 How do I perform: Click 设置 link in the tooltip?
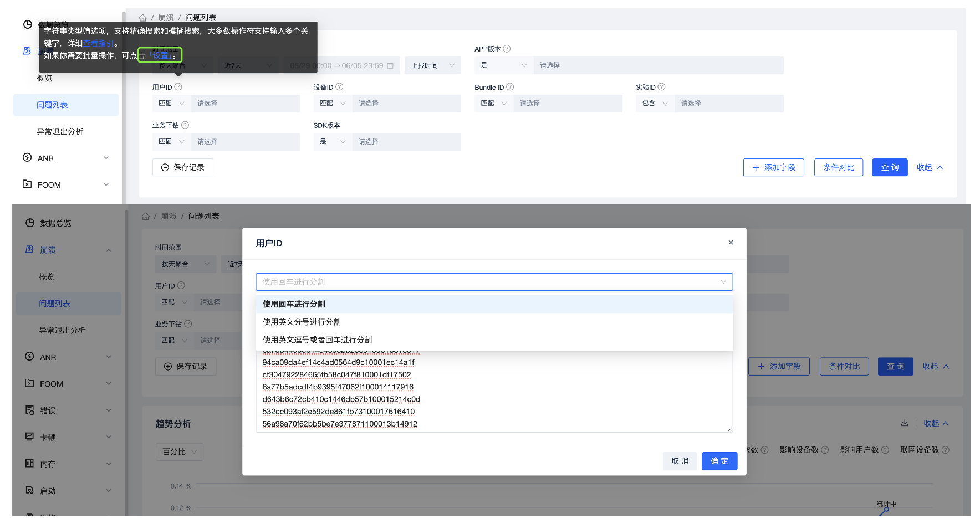161,55
